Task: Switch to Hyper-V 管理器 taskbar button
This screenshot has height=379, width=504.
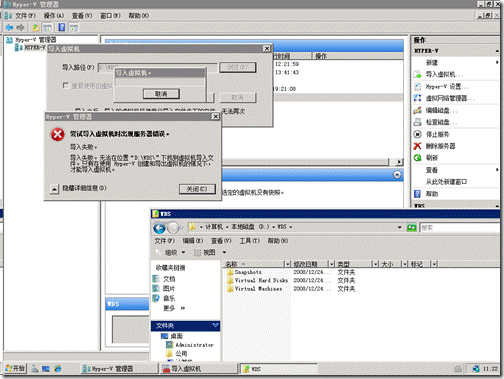Action: (120, 369)
